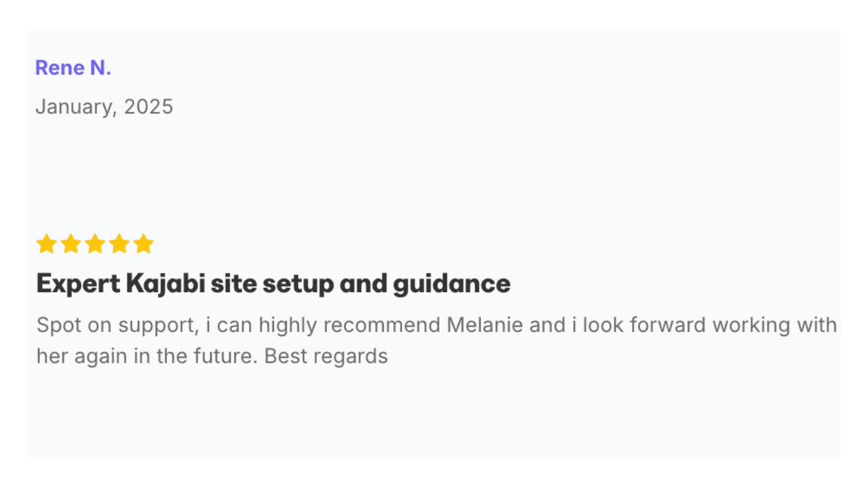The width and height of the screenshot is (868, 488).
Task: Click the year 2025 in the date
Action: (x=149, y=107)
